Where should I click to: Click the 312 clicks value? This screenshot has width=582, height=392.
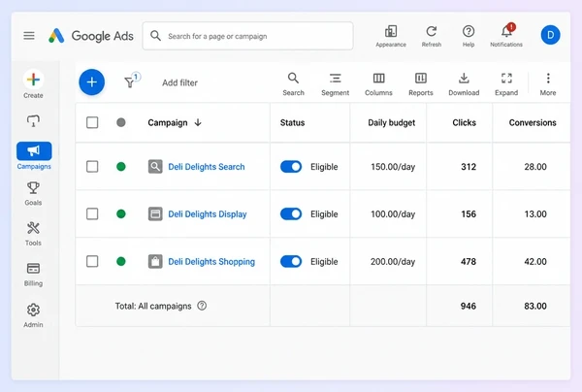(469, 167)
